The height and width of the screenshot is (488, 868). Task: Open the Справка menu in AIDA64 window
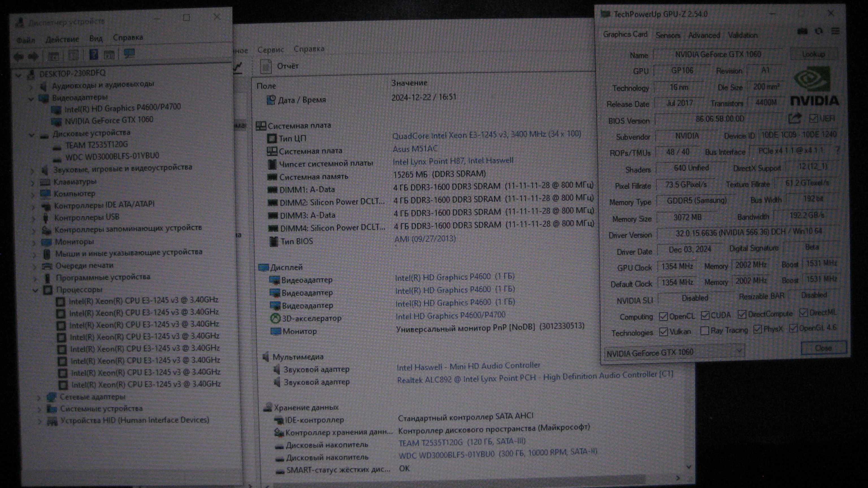309,49
